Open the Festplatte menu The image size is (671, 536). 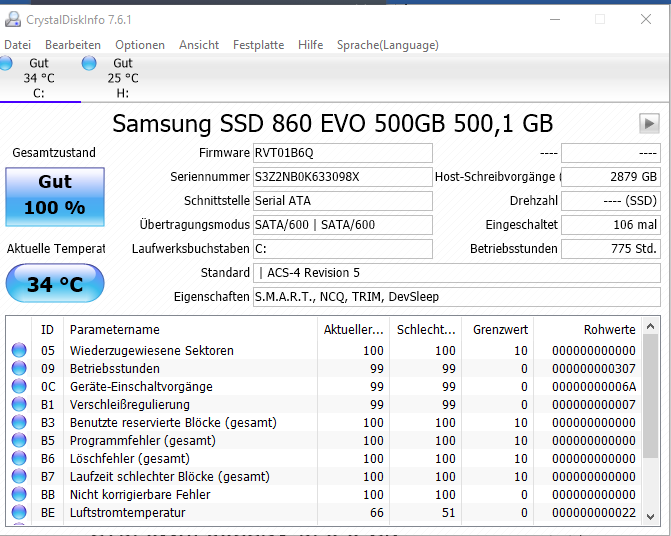click(258, 45)
